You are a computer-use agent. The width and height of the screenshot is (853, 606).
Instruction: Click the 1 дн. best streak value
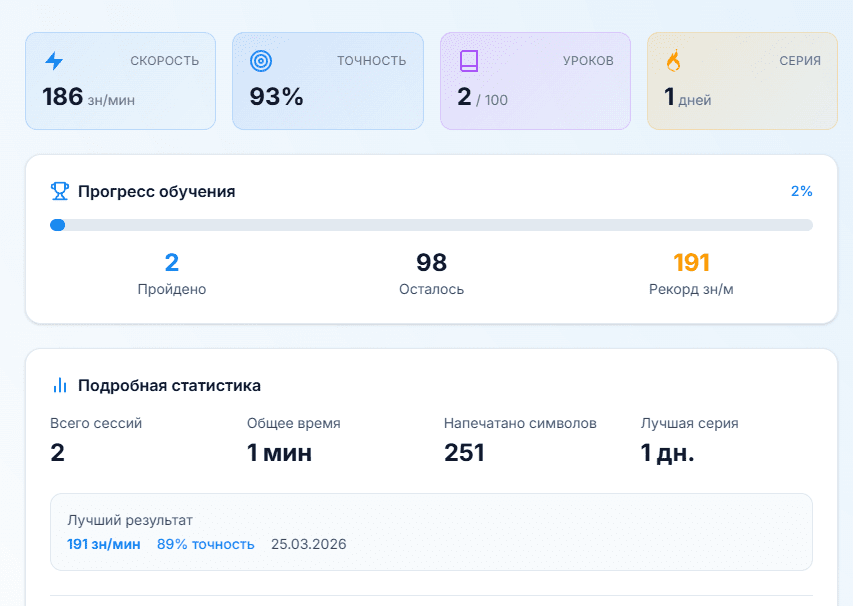(x=667, y=453)
